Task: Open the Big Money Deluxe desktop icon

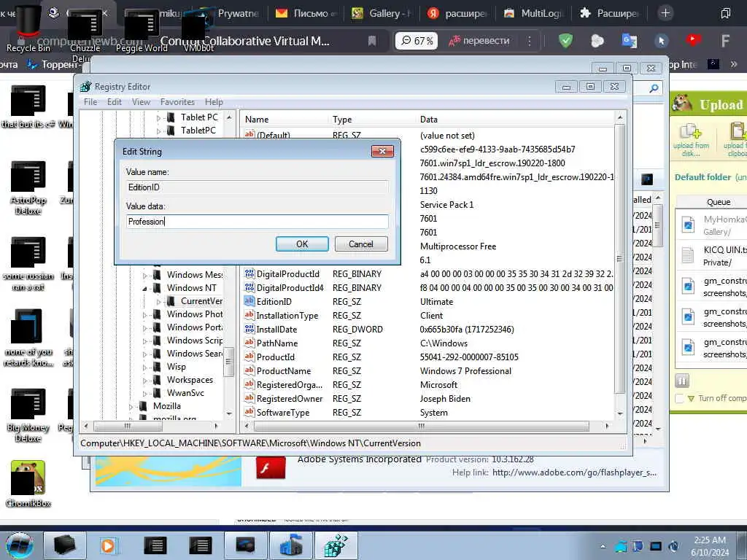Action: 28,415
